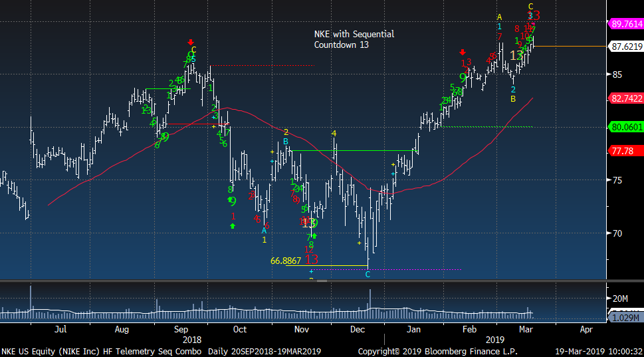Click the magenta 89.7614 price tag
The height and width of the screenshot is (357, 644).
pos(625,24)
